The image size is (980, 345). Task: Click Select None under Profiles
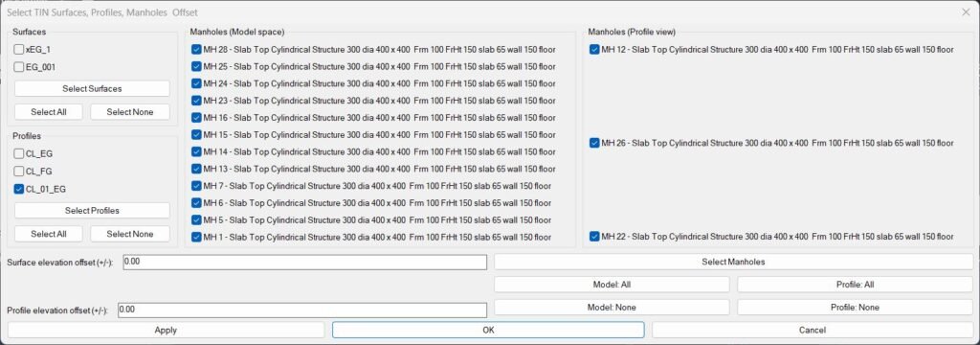[x=130, y=234]
